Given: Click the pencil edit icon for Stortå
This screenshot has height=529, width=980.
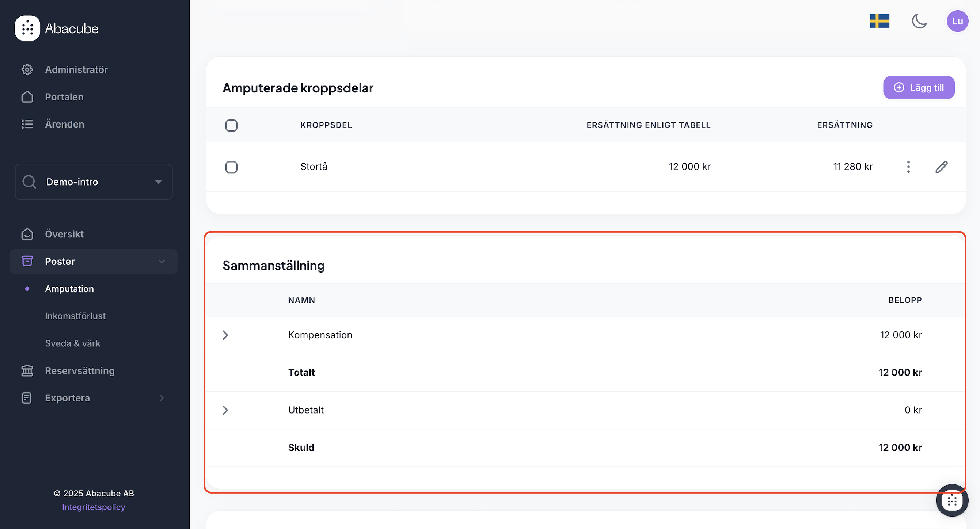Looking at the screenshot, I should [942, 167].
